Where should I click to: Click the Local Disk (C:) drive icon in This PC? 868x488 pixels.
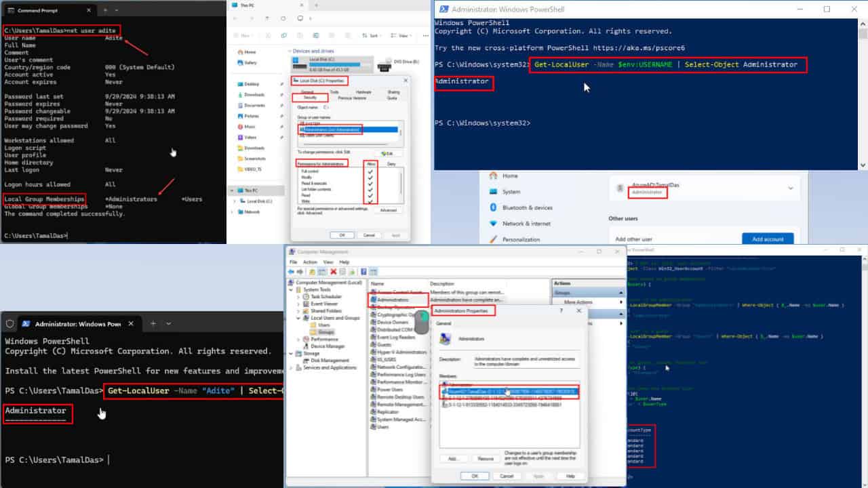click(299, 63)
